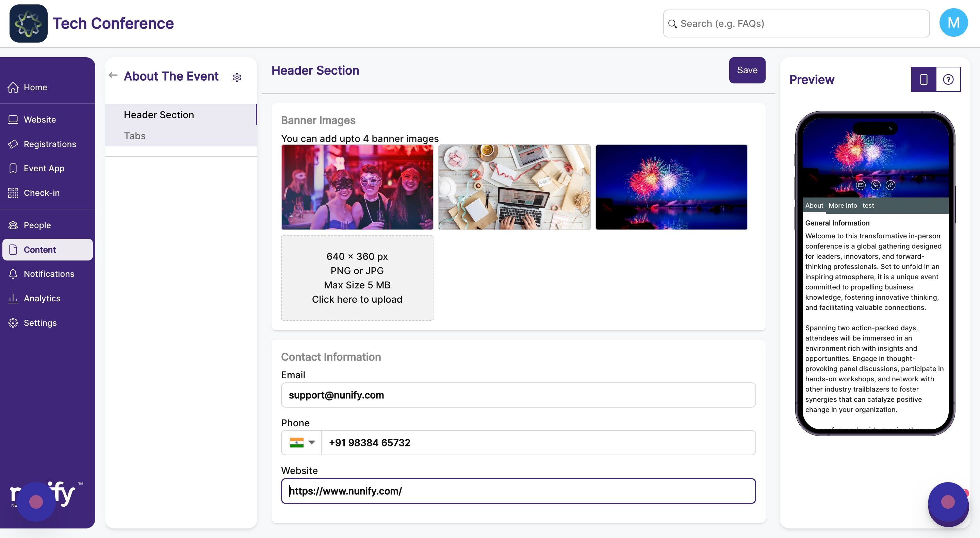Viewport: 980px width, 538px height.
Task: Open the preview help question-mark icon
Action: pos(948,80)
